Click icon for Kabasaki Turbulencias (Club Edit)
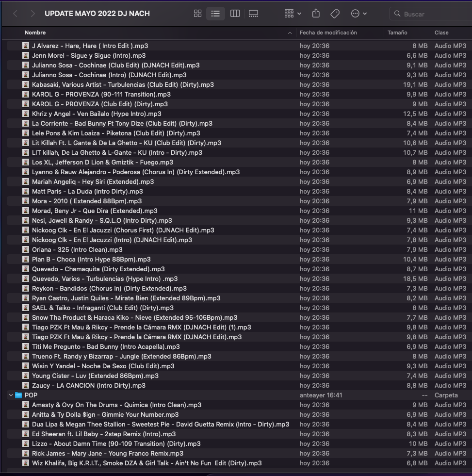 click(26, 85)
